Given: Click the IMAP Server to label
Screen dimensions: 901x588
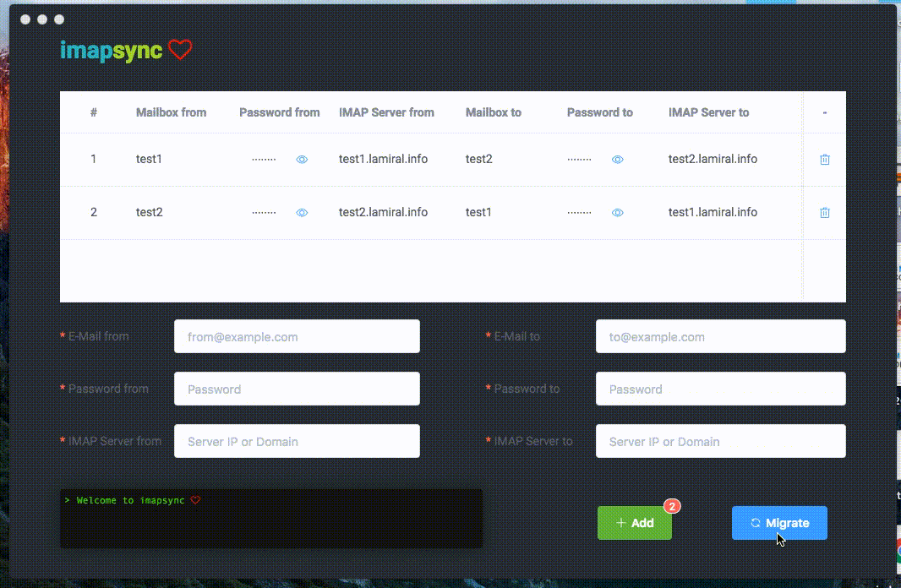Looking at the screenshot, I should 533,441.
